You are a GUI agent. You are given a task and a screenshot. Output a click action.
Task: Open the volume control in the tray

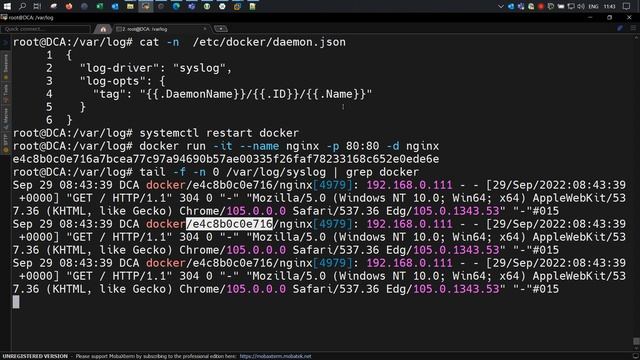tap(581, 6)
